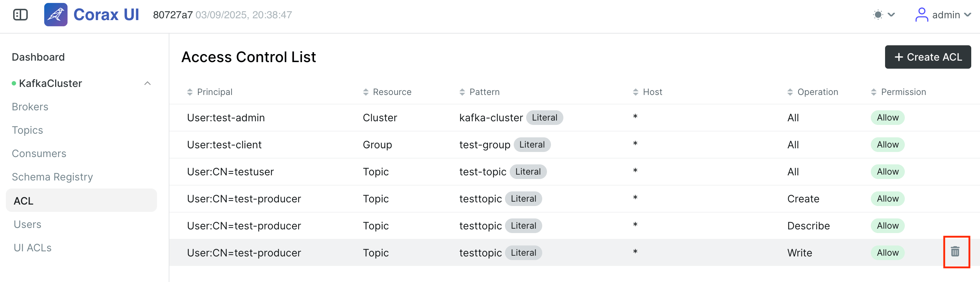
Task: Click the admin user avatar icon
Action: coord(921,15)
